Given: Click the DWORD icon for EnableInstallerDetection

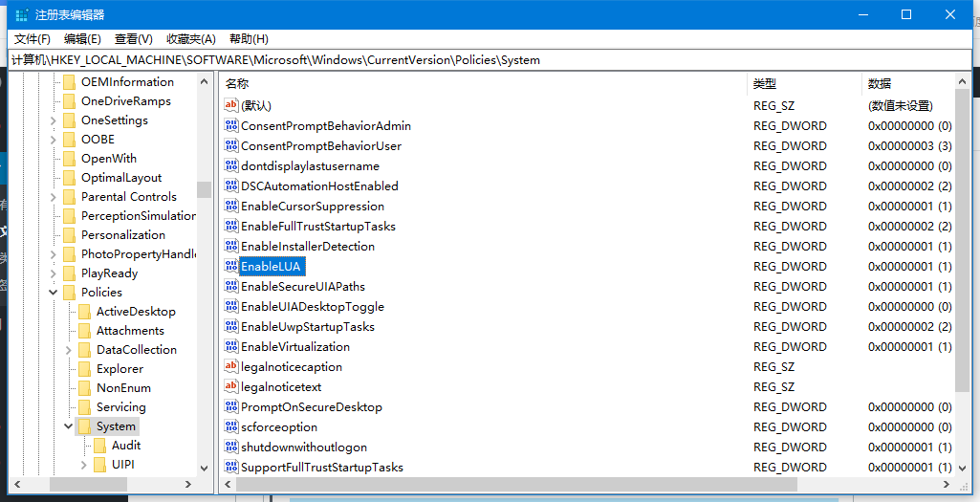Looking at the screenshot, I should [231, 246].
